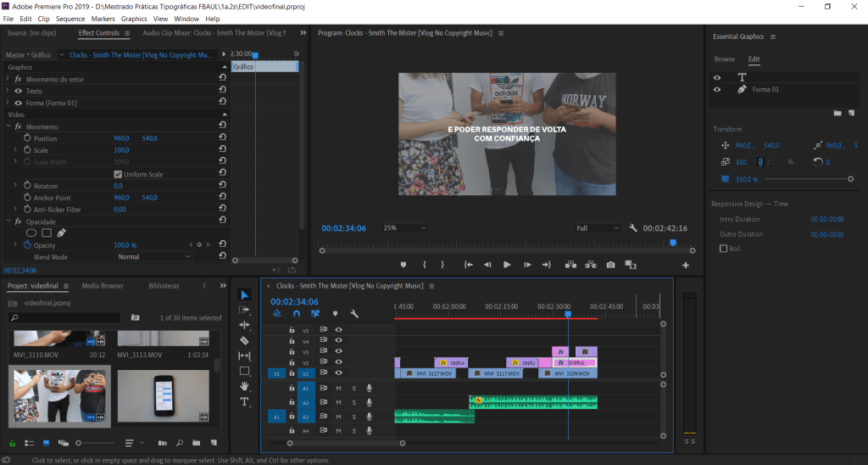Open the Blend Mode dropdown

pyautogui.click(x=153, y=256)
